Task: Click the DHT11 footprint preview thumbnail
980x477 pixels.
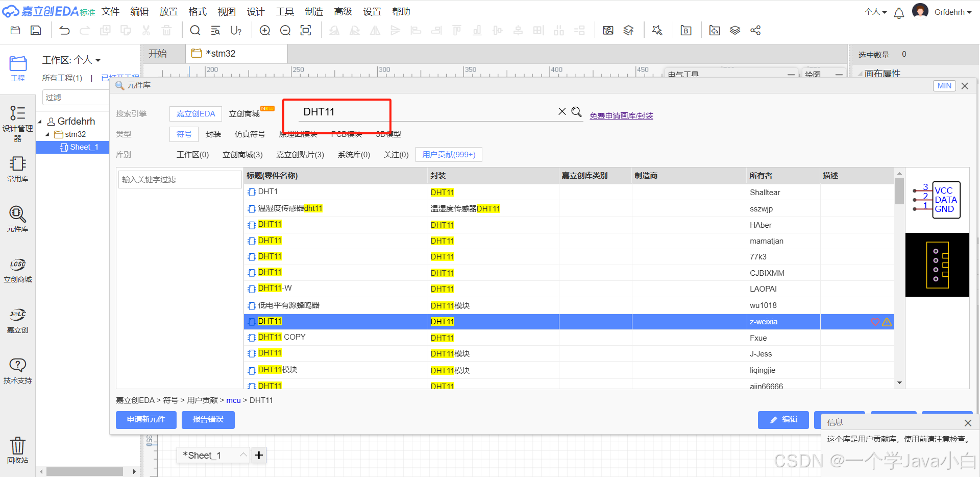Action: click(x=937, y=265)
